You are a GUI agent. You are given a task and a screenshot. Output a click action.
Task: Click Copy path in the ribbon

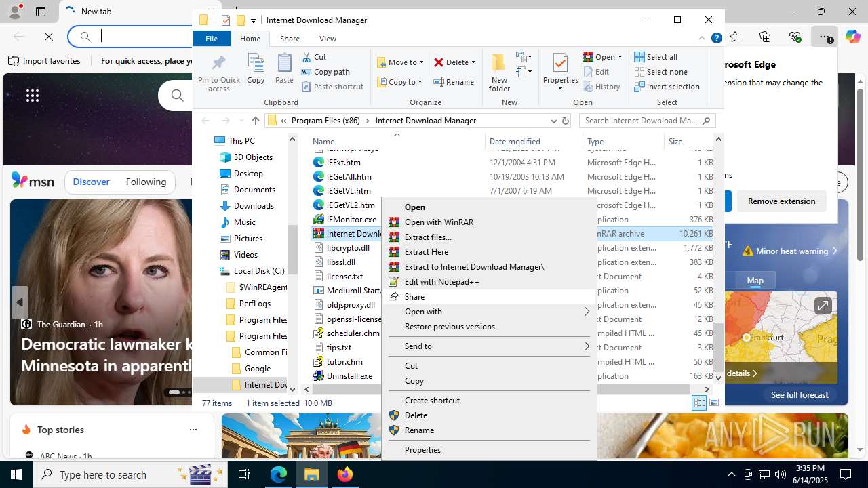pyautogui.click(x=325, y=72)
